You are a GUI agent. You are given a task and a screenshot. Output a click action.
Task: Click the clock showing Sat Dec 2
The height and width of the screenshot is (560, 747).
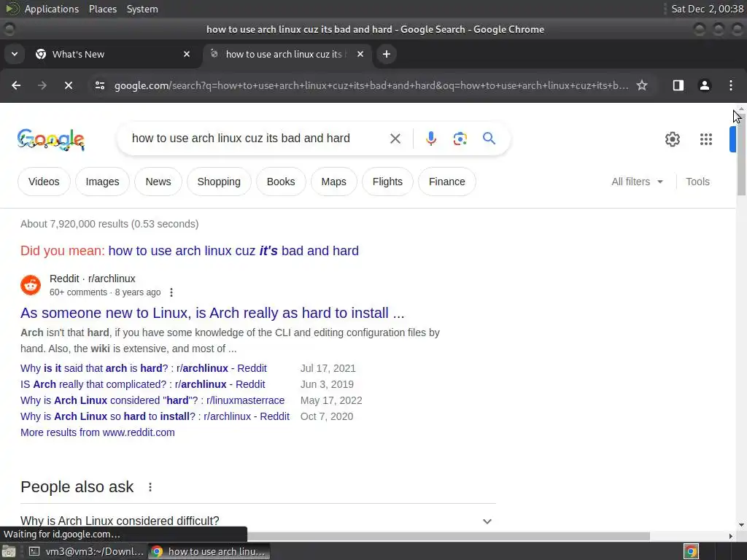click(x=707, y=9)
